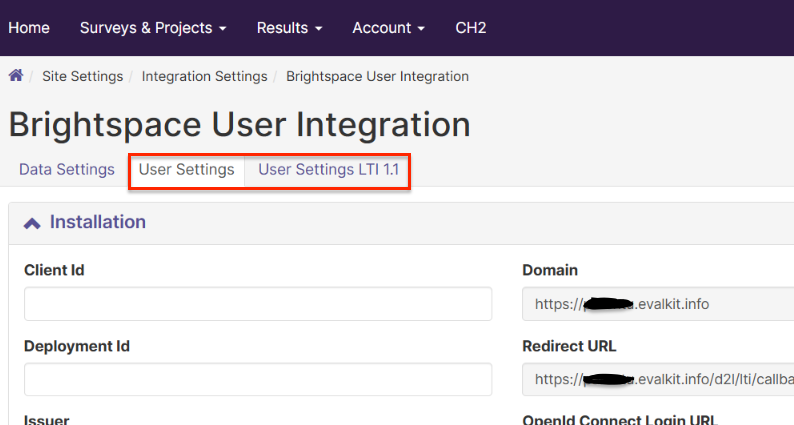Click the Deployment Id label
The width and height of the screenshot is (794, 425).
77,346
